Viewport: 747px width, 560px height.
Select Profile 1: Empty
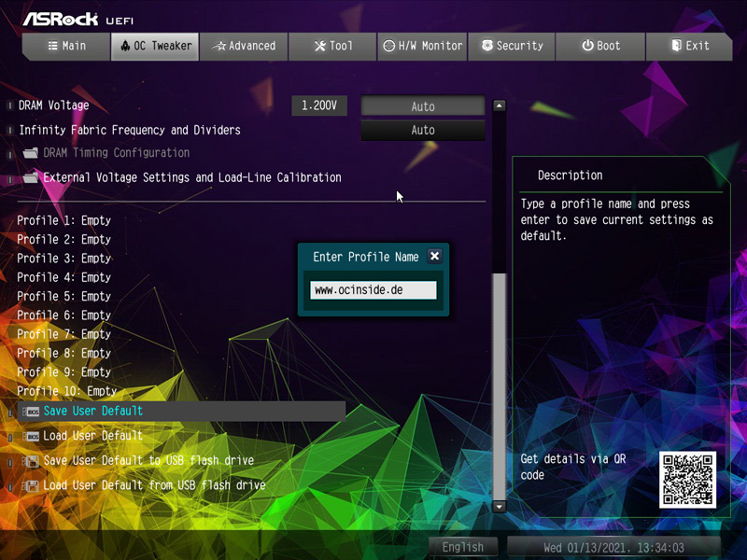pyautogui.click(x=63, y=220)
